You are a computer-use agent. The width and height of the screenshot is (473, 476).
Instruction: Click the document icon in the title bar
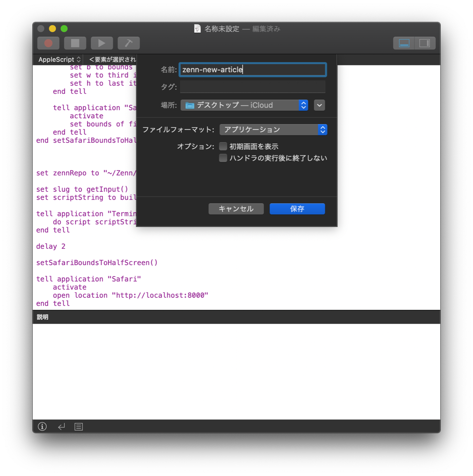[197, 29]
